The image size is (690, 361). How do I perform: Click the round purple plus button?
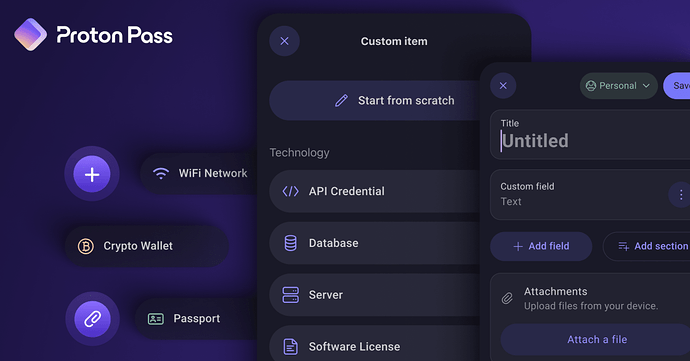(x=92, y=174)
